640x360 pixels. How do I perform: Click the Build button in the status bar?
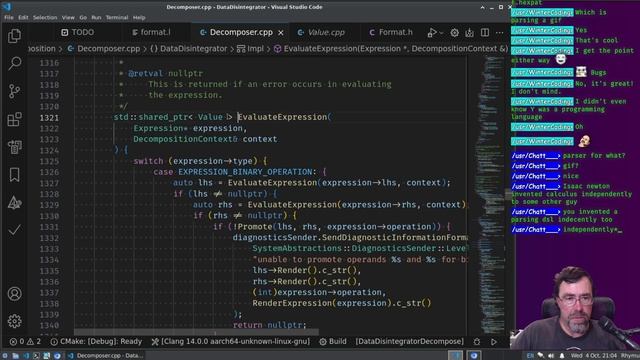333,342
